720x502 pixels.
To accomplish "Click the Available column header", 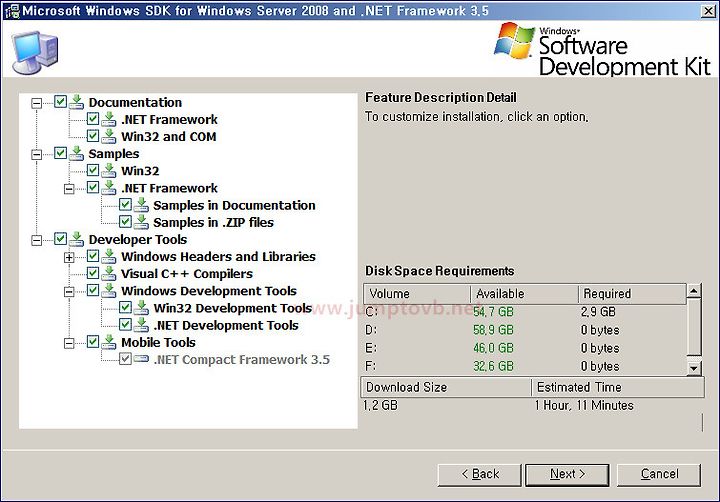I will click(524, 293).
